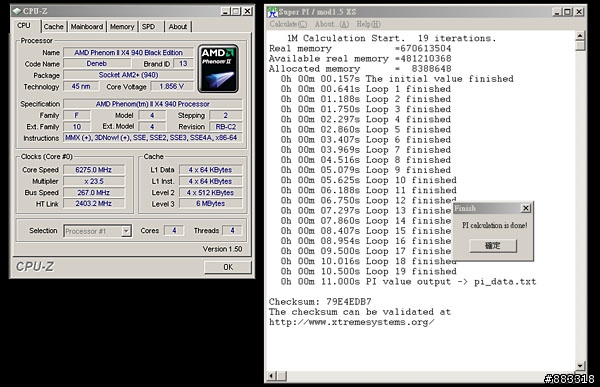Click the Core Speed value 6275.0 MHz
The height and width of the screenshot is (387, 600).
pos(94,170)
